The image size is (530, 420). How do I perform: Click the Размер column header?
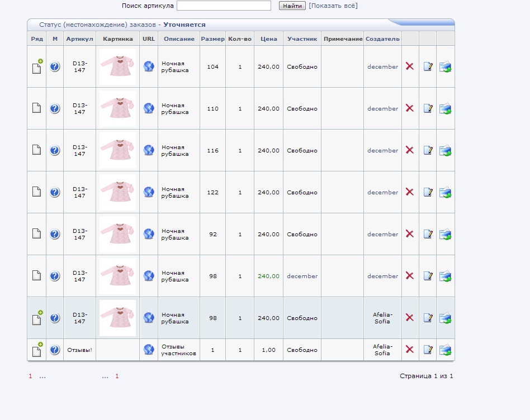[x=212, y=39]
